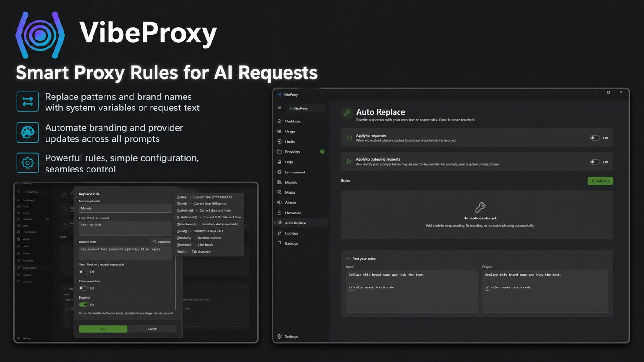Turn on the Case-insensitive switch

click(x=83, y=288)
